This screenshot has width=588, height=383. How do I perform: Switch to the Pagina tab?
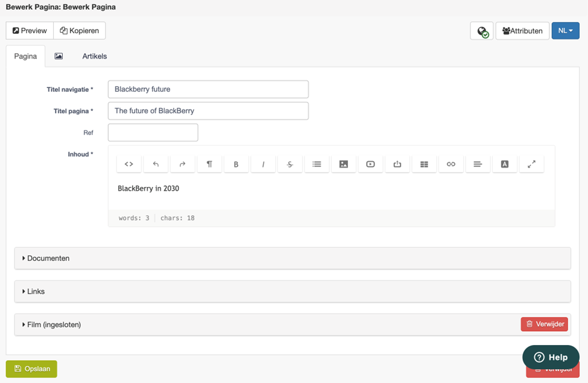click(x=25, y=56)
